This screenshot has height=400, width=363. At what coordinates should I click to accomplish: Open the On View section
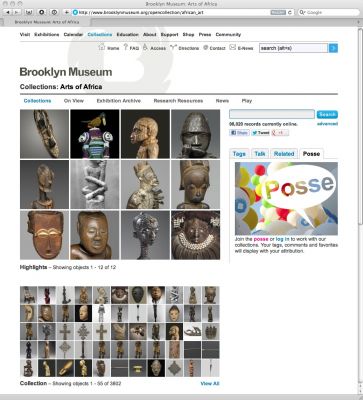tap(74, 101)
